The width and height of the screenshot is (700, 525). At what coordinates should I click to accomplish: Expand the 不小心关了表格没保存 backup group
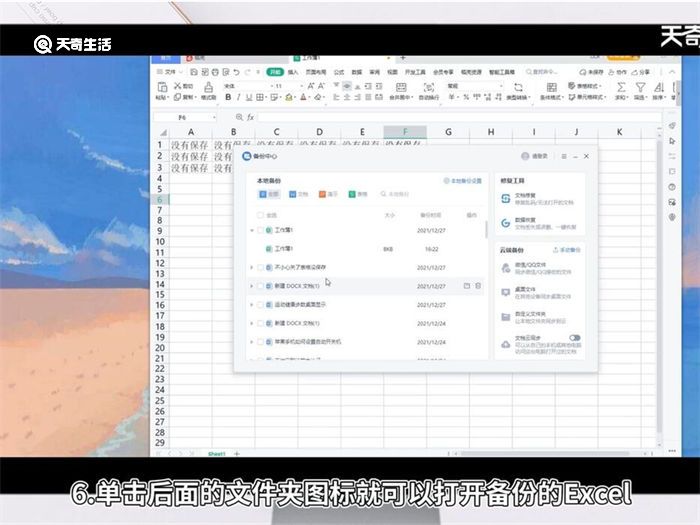point(252,267)
